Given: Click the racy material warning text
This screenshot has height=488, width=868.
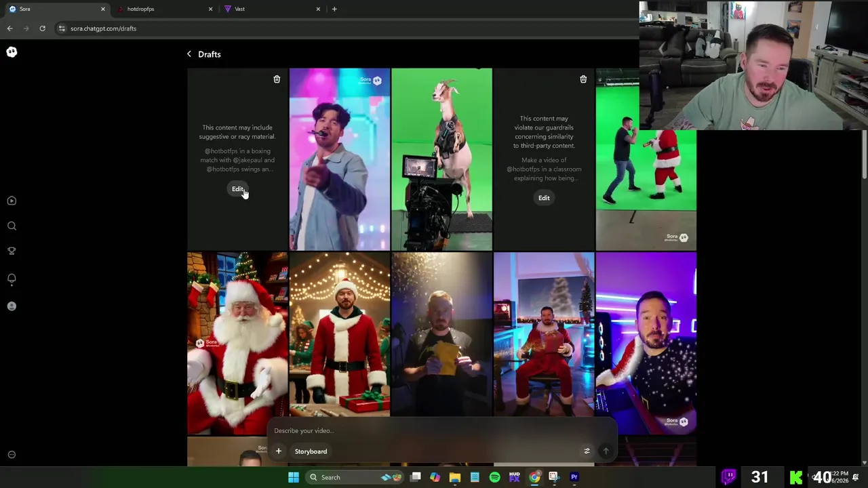Looking at the screenshot, I should [x=237, y=132].
